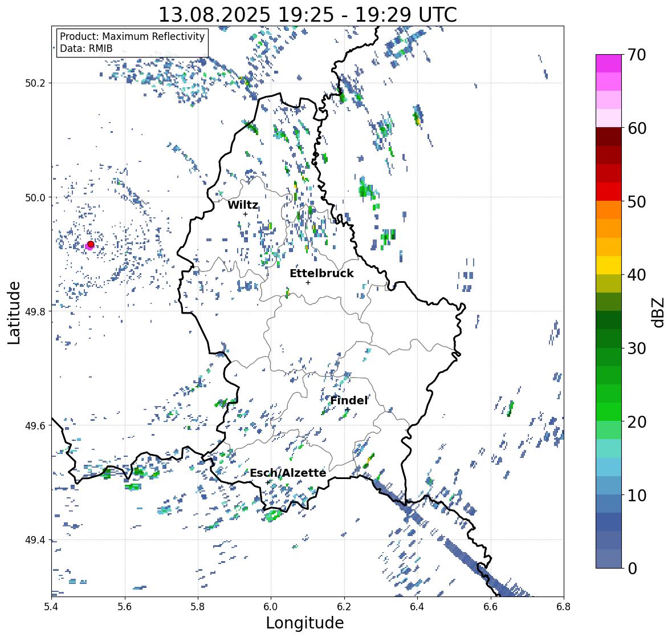Click the 5.4 longitude tick label
672x637 pixels.
pos(51,606)
